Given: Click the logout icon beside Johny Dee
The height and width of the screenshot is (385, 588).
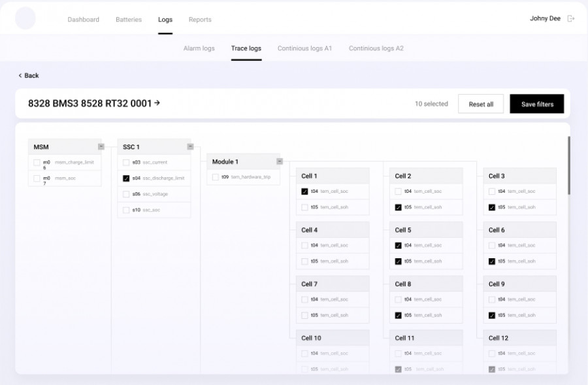Looking at the screenshot, I should click(x=571, y=19).
